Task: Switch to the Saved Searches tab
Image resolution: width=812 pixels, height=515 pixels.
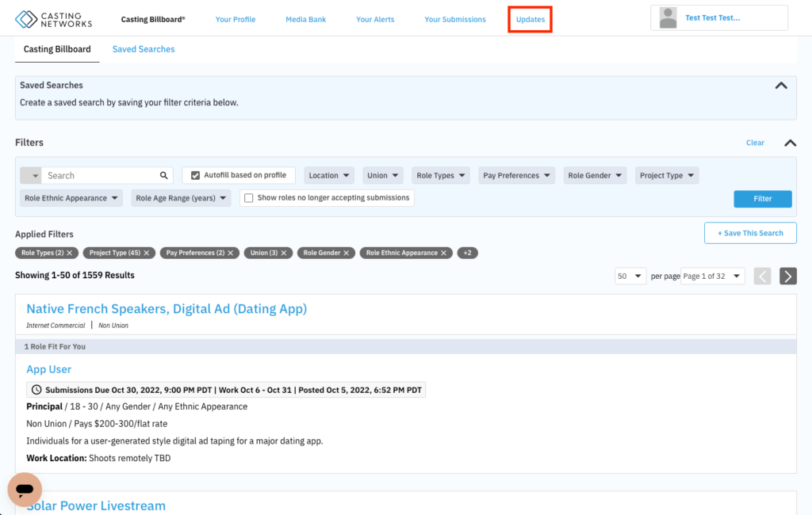Action: (x=144, y=49)
